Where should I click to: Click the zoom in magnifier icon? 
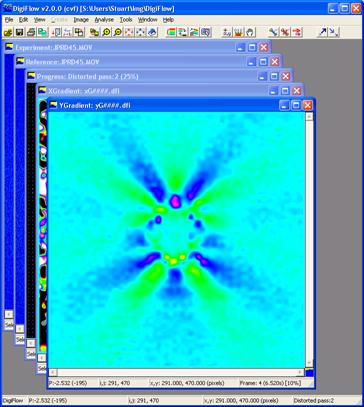pyautogui.click(x=107, y=32)
